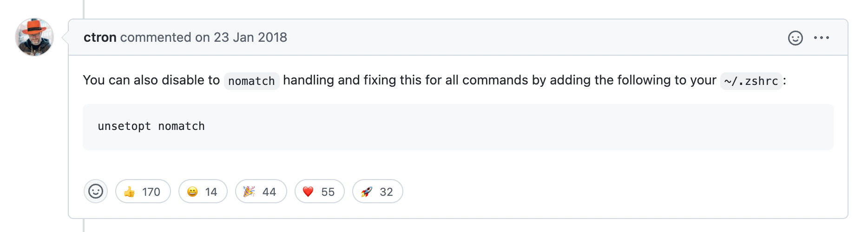Toggle the rocket reaction with 32
This screenshot has width=868, height=232.
tap(378, 191)
